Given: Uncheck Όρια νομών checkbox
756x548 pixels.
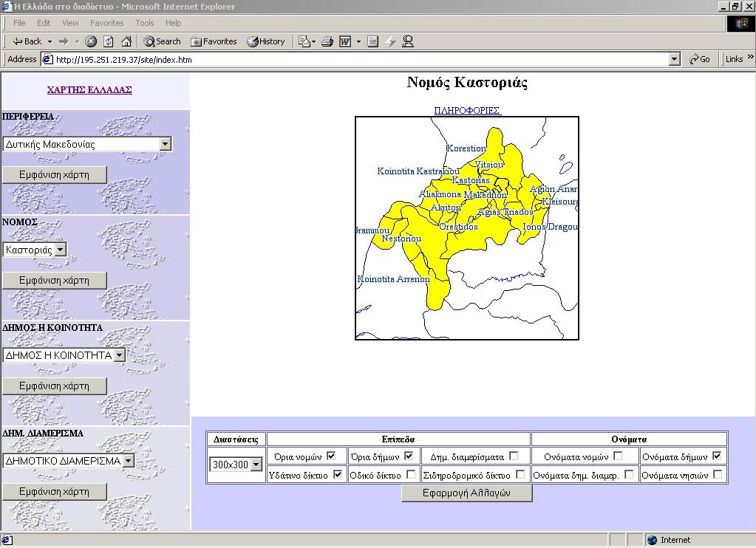Looking at the screenshot, I should pyautogui.click(x=331, y=456).
